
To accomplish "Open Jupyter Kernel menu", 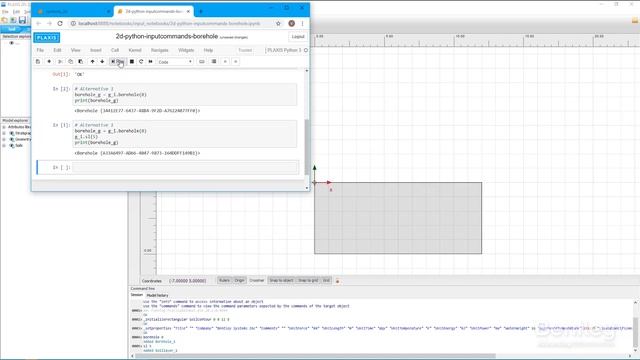I will pos(135,50).
